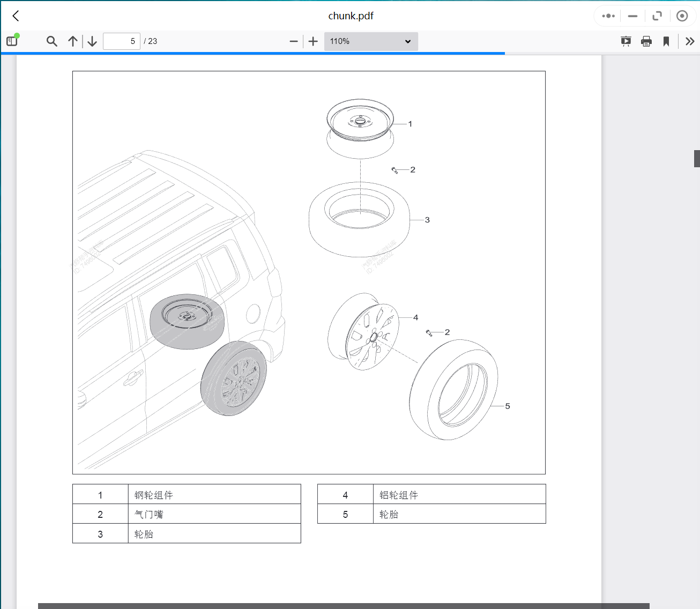700x609 pixels.
Task: Toggle the page thumbnail sidebar
Action: coord(12,41)
